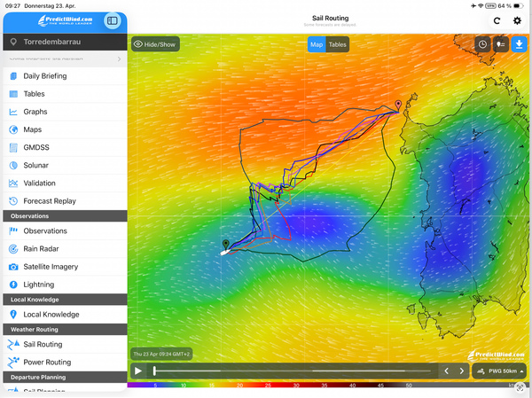Open Daily Briefing menu entry
This screenshot has height=398, width=532.
tap(65, 76)
